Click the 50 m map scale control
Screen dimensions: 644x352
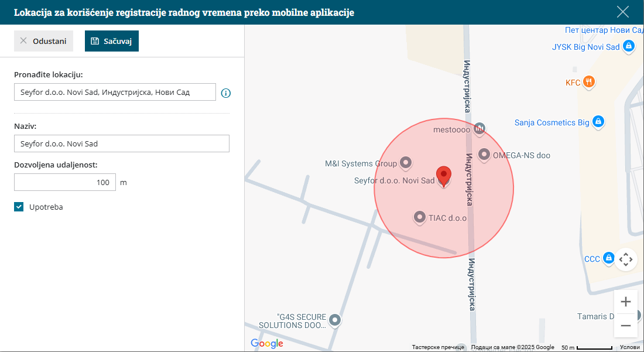pos(587,347)
